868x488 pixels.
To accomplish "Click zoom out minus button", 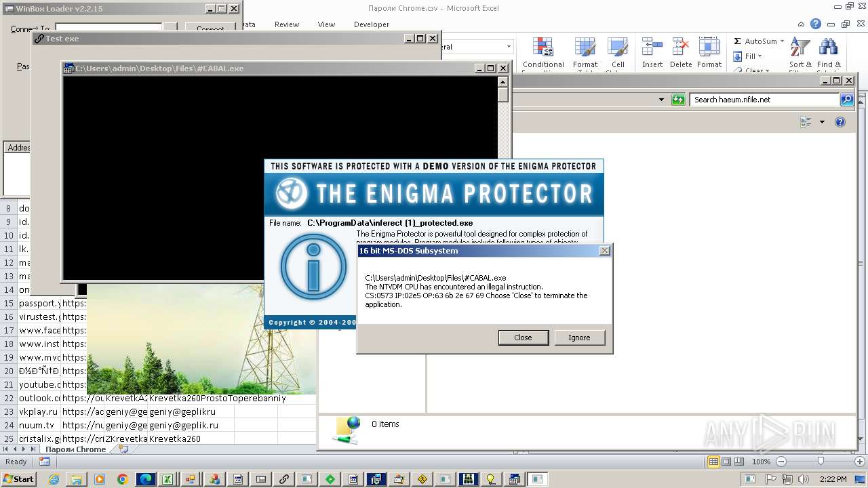I will click(x=781, y=462).
